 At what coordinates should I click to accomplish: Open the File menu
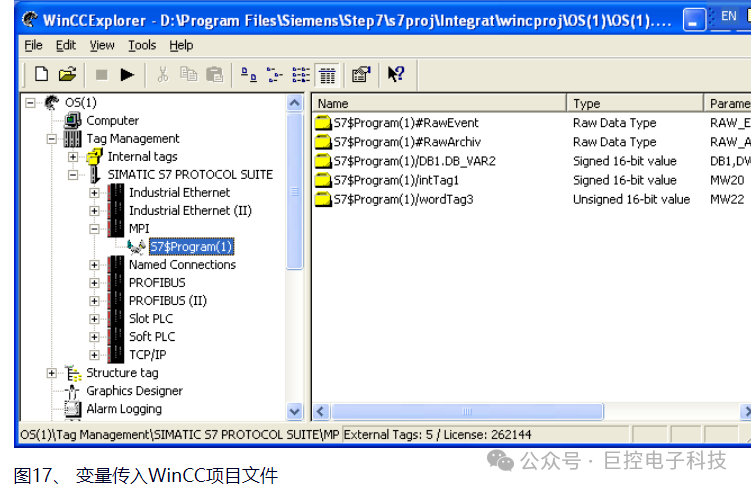click(33, 45)
